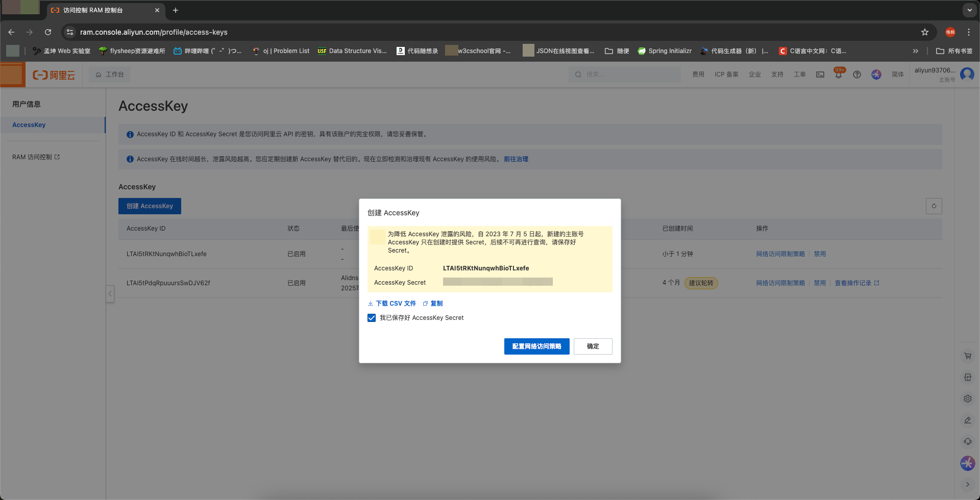Confirm dialog with 确定 button

593,346
